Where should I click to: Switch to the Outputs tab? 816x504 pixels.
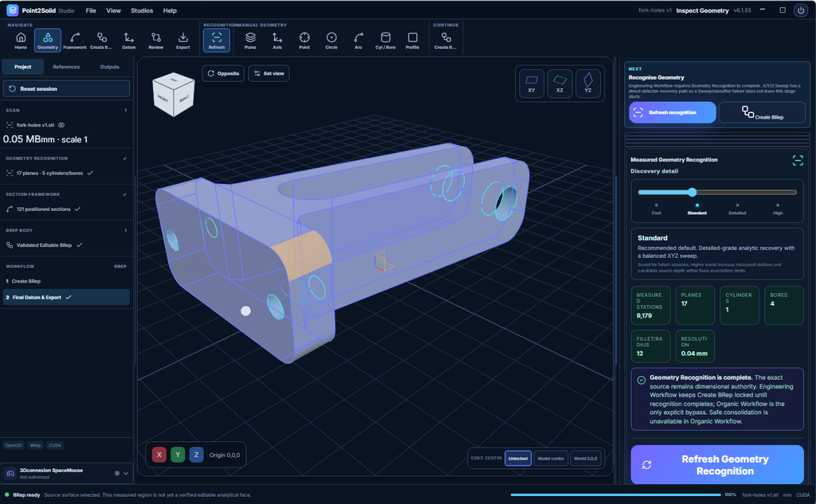[x=109, y=67]
